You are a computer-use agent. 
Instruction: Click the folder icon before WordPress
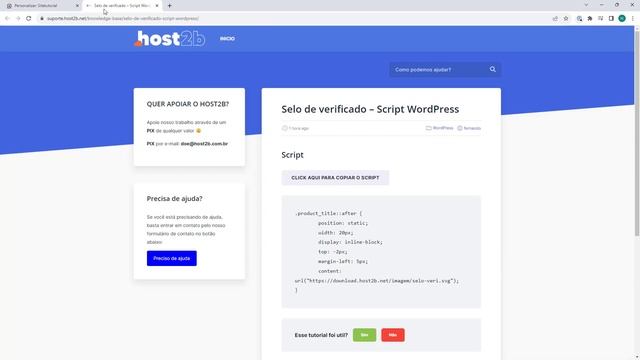pyautogui.click(x=429, y=128)
